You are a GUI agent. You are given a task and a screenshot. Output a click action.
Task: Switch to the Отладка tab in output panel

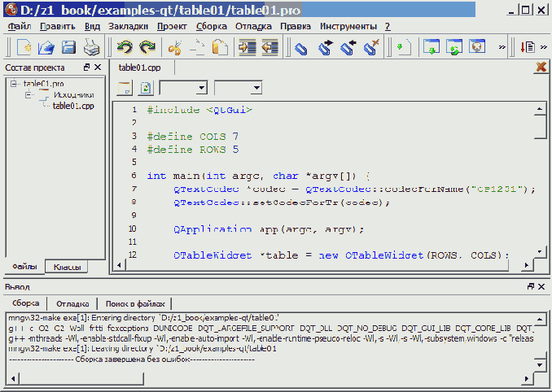pos(73,303)
